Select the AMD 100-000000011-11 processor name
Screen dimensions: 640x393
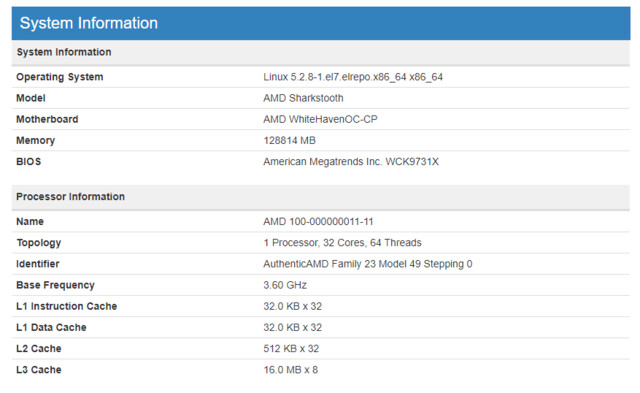click(x=318, y=222)
